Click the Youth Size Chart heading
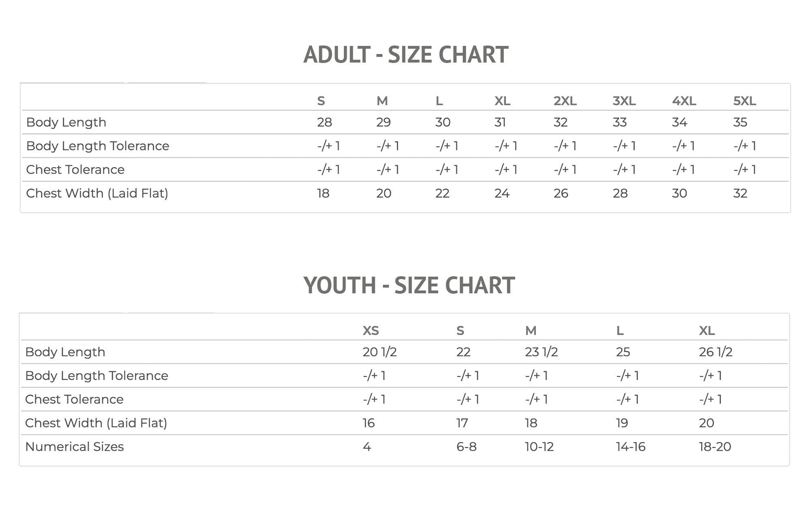The height and width of the screenshot is (509, 812). [409, 285]
